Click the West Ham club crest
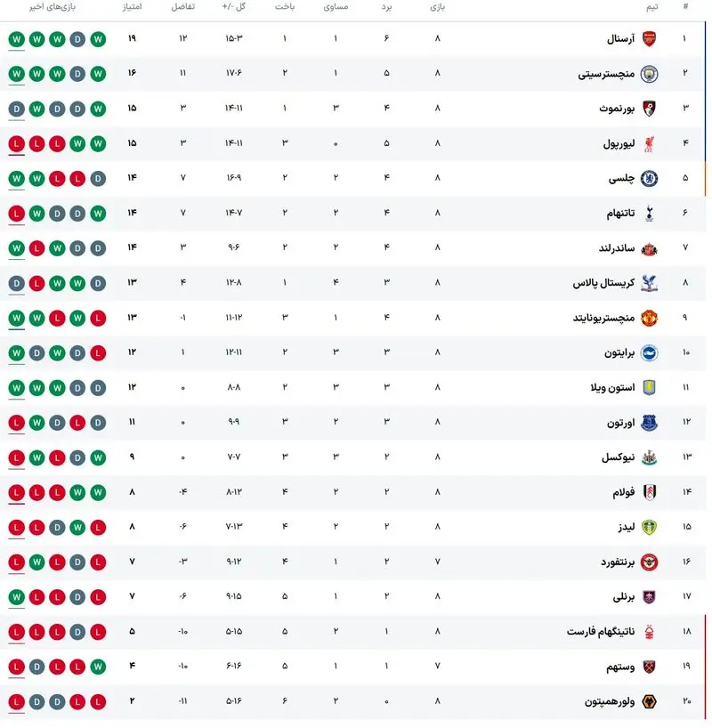Viewport: 712px width, 728px height. (649, 667)
